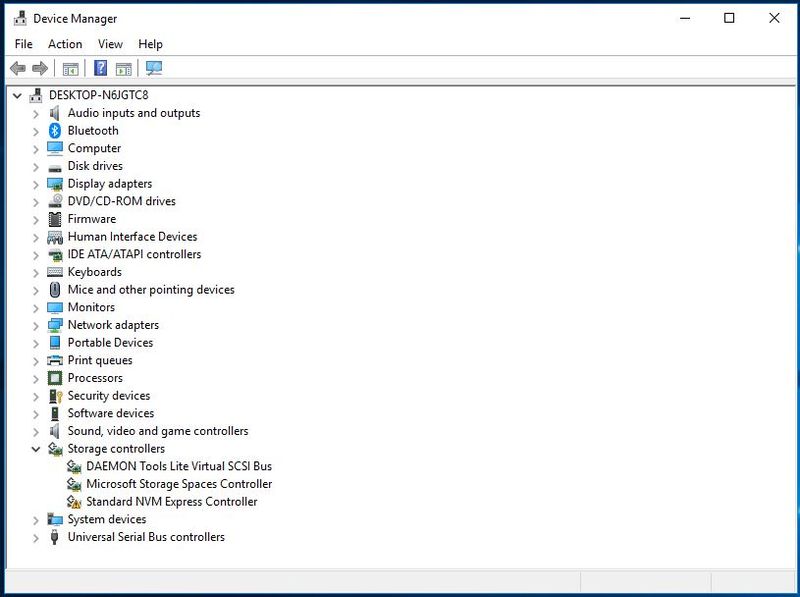
Task: Open the View menu
Action: [x=110, y=44]
